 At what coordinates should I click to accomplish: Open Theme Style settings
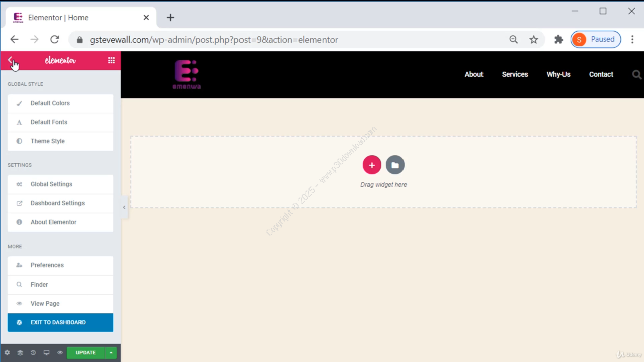pyautogui.click(x=60, y=141)
